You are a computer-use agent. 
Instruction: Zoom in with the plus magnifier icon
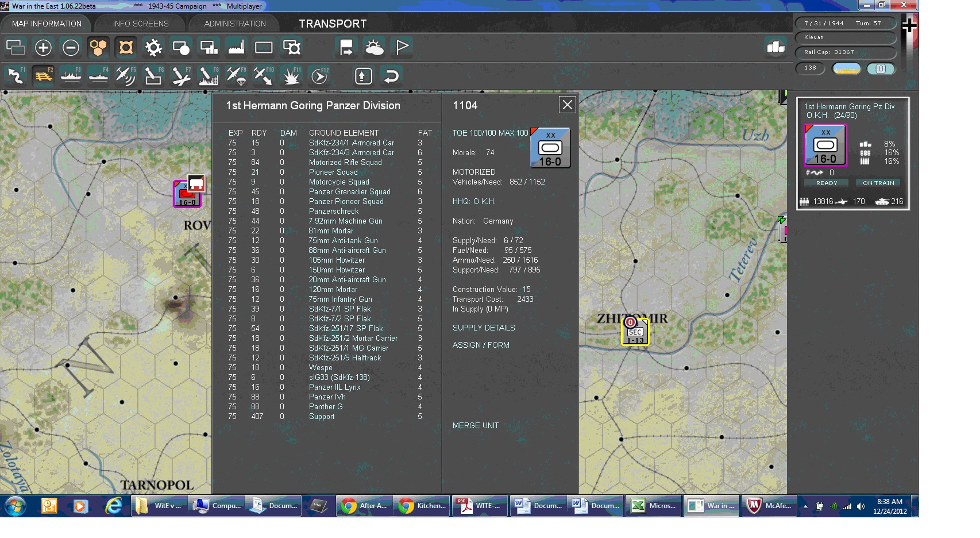(43, 48)
